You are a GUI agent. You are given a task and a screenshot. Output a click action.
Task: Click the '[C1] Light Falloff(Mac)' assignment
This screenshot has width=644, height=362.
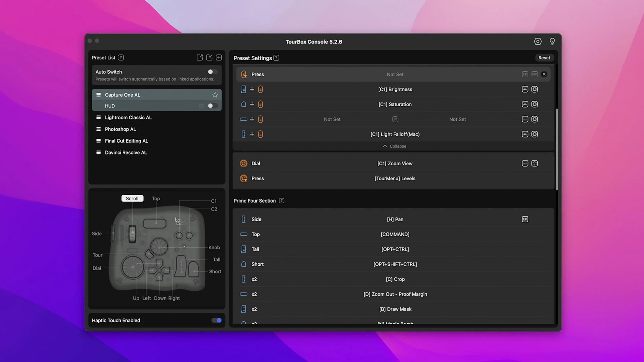coord(395,134)
